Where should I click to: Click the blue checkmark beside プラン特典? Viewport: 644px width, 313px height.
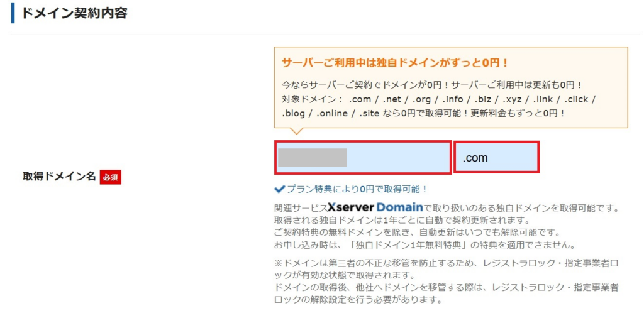[279, 189]
